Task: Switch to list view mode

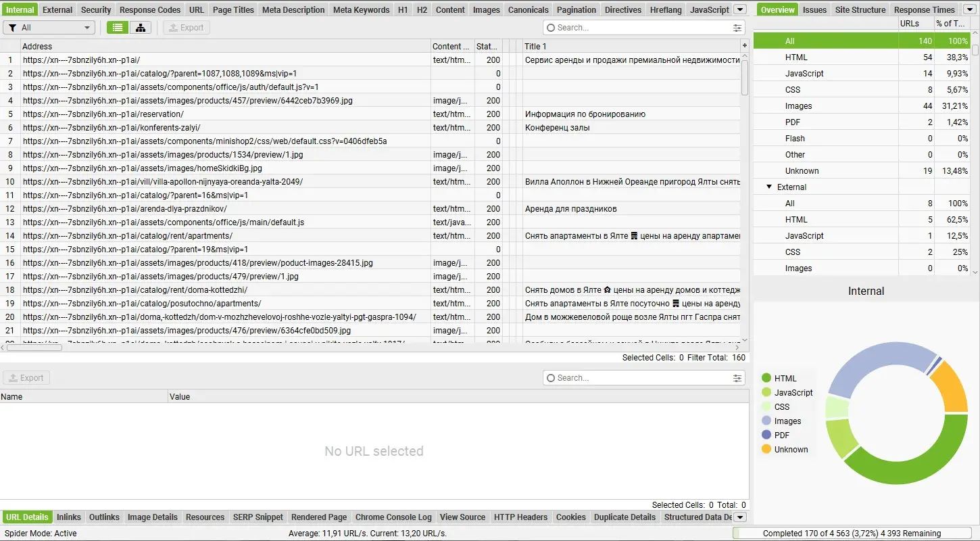Action: [x=118, y=28]
